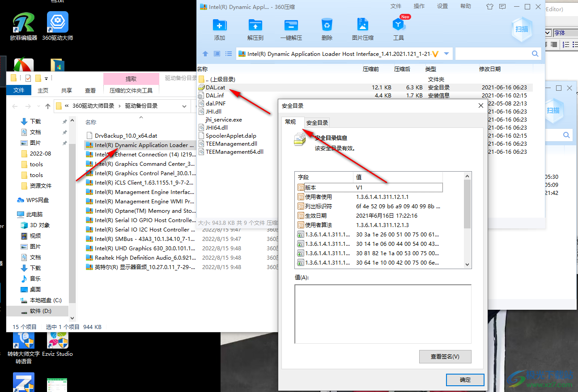Screen dimensions: 578x392
Task: Open the 文件 menu in 360压缩
Action: 396,6
